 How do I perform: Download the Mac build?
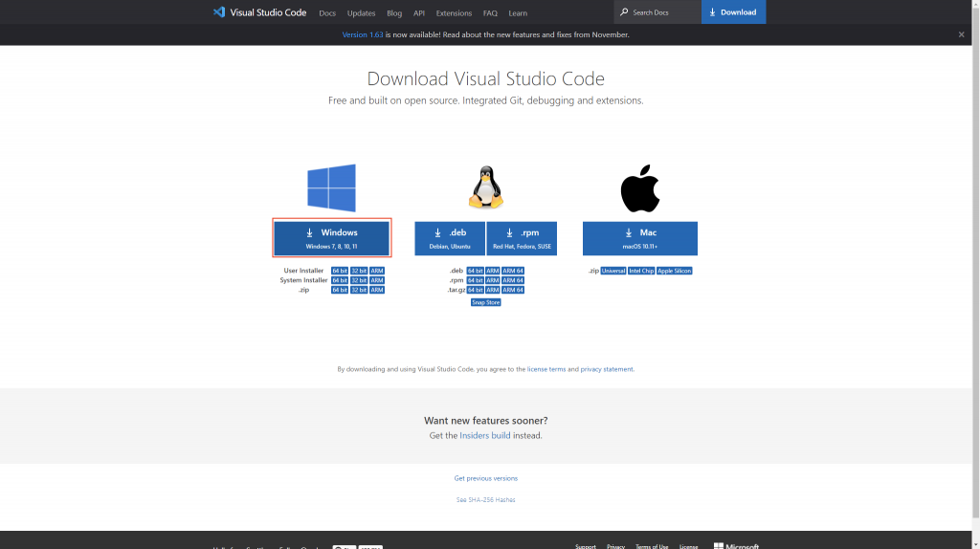click(x=640, y=238)
